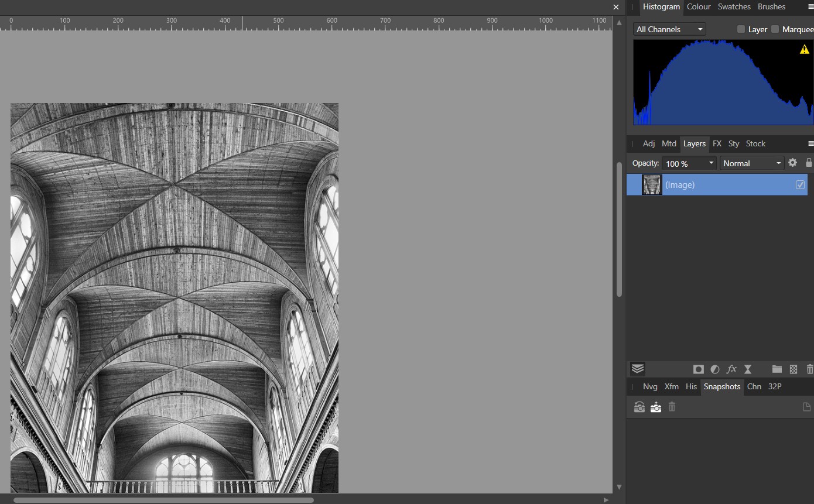Open Layer Effects with the fx icon

731,369
